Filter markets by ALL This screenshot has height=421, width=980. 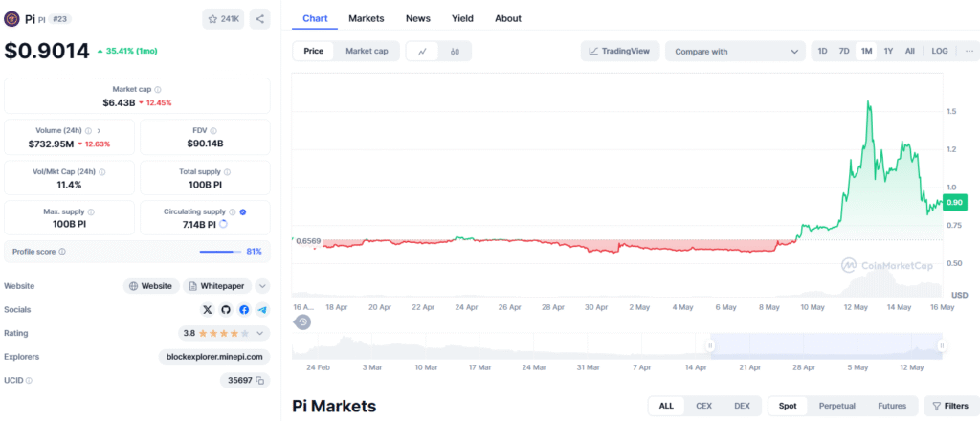[666, 406]
